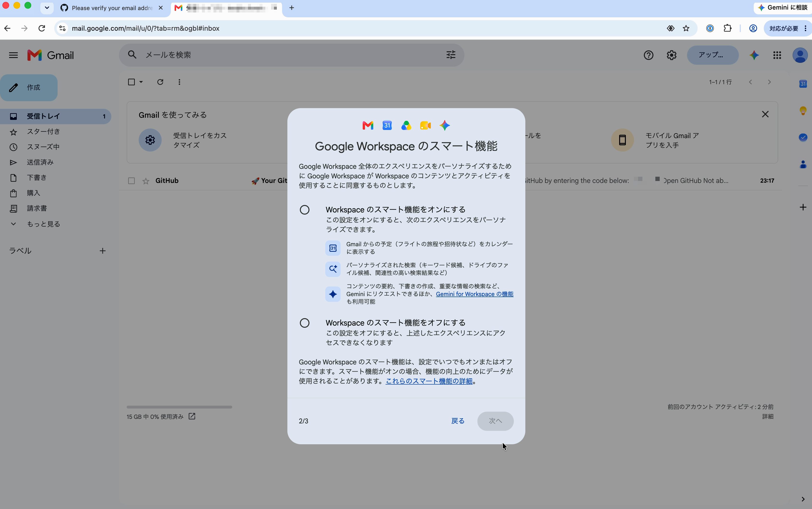The image size is (812, 509).
Task: Select turn on Workspace smart features radio
Action: click(x=304, y=210)
